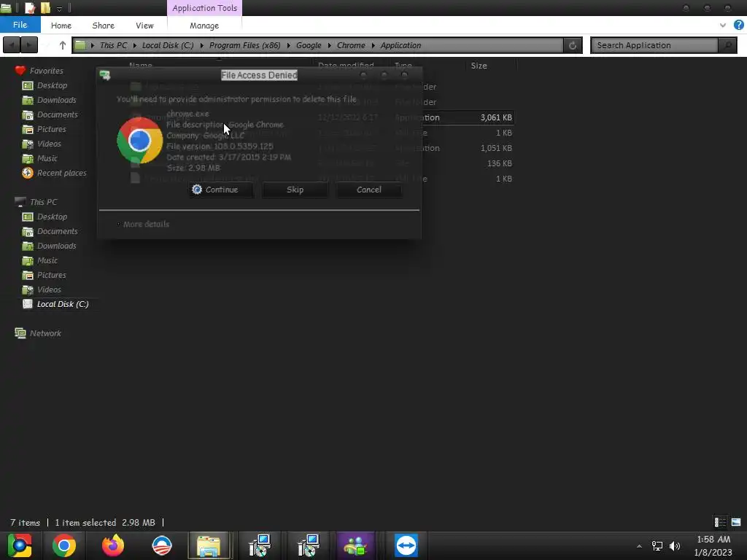
Task: Select Local Disk (C:) in navigation pane
Action: (63, 304)
